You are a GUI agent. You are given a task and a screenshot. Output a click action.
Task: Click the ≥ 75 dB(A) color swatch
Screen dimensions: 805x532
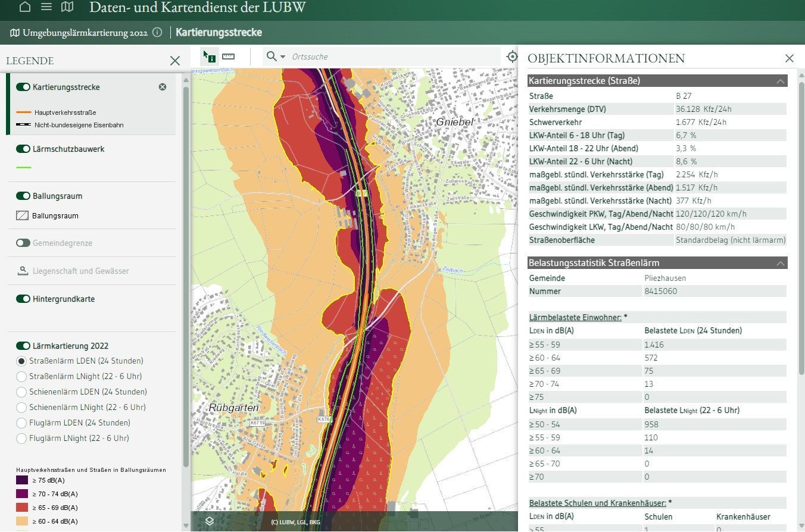tap(22, 480)
